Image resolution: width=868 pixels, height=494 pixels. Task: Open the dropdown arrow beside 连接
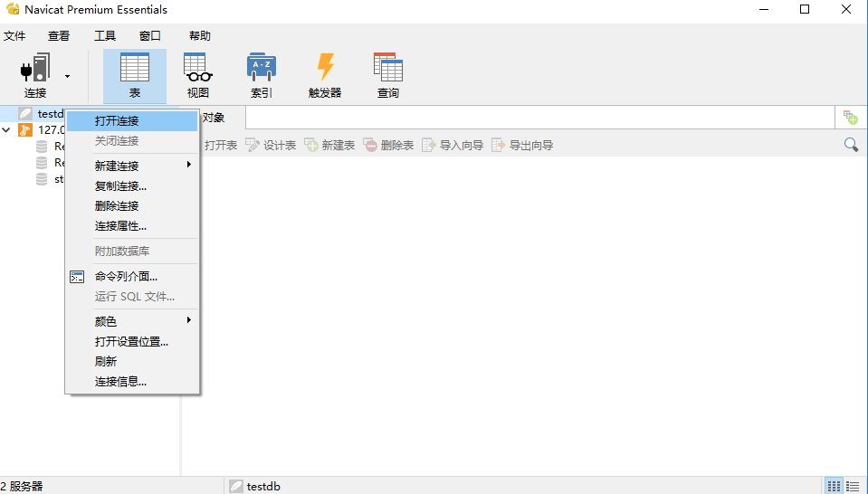(x=67, y=76)
